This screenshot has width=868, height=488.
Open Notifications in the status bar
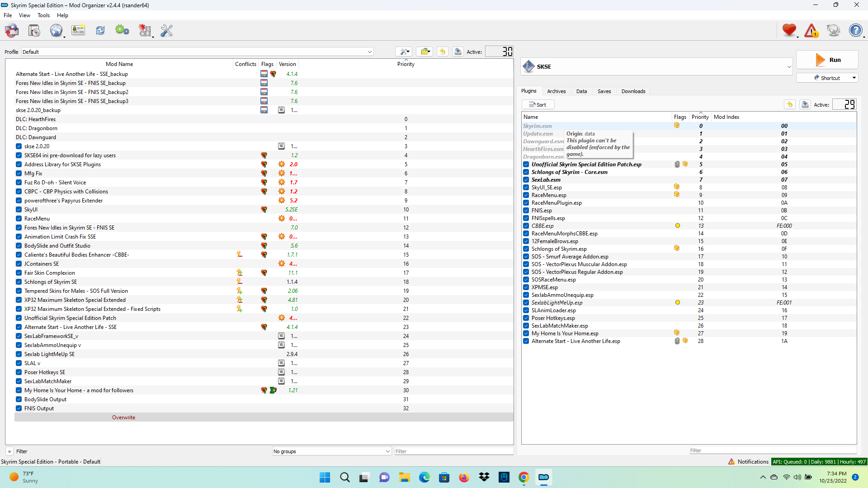pyautogui.click(x=748, y=462)
